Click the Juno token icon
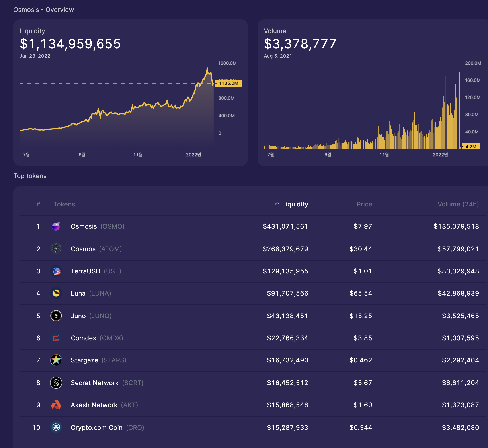The height and width of the screenshot is (448, 488). (56, 316)
